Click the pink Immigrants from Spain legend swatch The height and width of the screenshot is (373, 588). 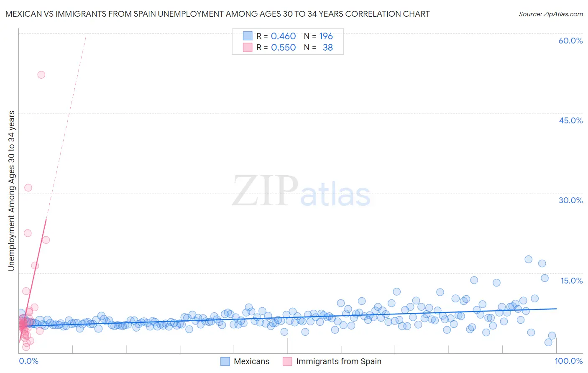[x=287, y=361]
